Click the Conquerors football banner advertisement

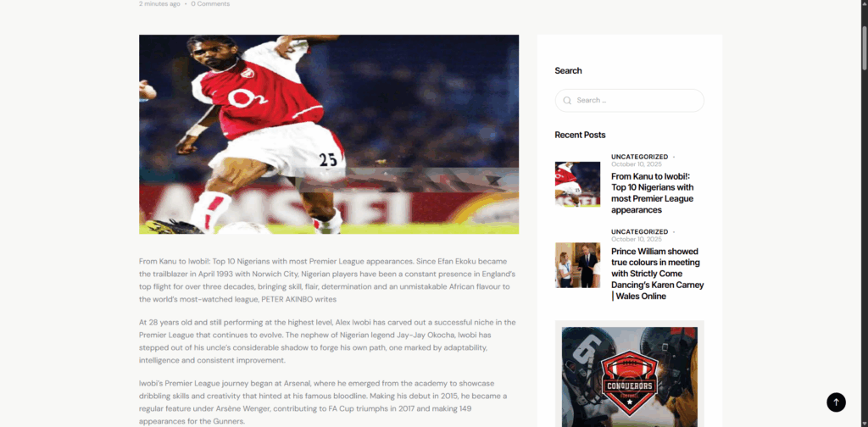pyautogui.click(x=630, y=374)
